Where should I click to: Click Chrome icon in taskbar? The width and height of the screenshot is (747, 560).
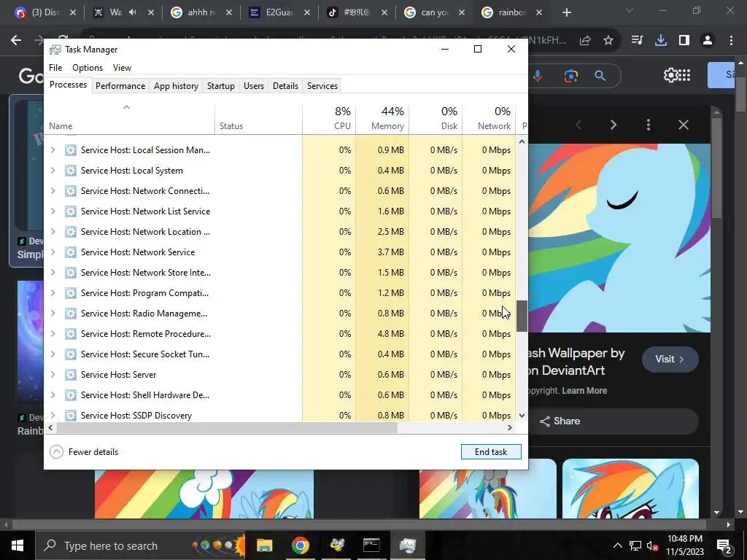pos(300,545)
